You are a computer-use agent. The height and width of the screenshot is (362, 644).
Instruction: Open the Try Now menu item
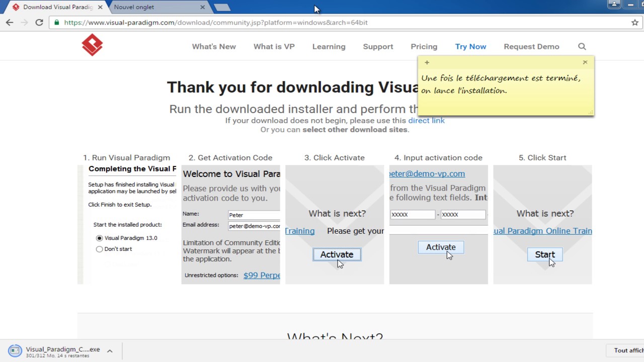[470, 46]
